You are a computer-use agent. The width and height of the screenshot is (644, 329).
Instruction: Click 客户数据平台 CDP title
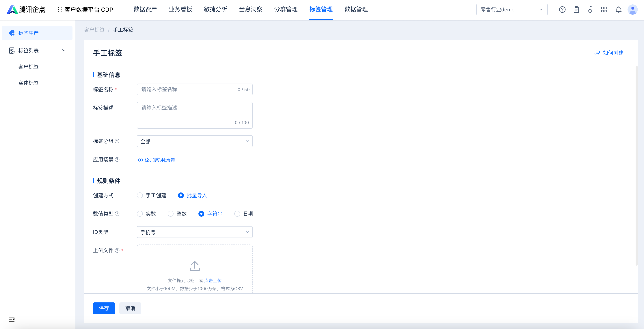coord(89,10)
